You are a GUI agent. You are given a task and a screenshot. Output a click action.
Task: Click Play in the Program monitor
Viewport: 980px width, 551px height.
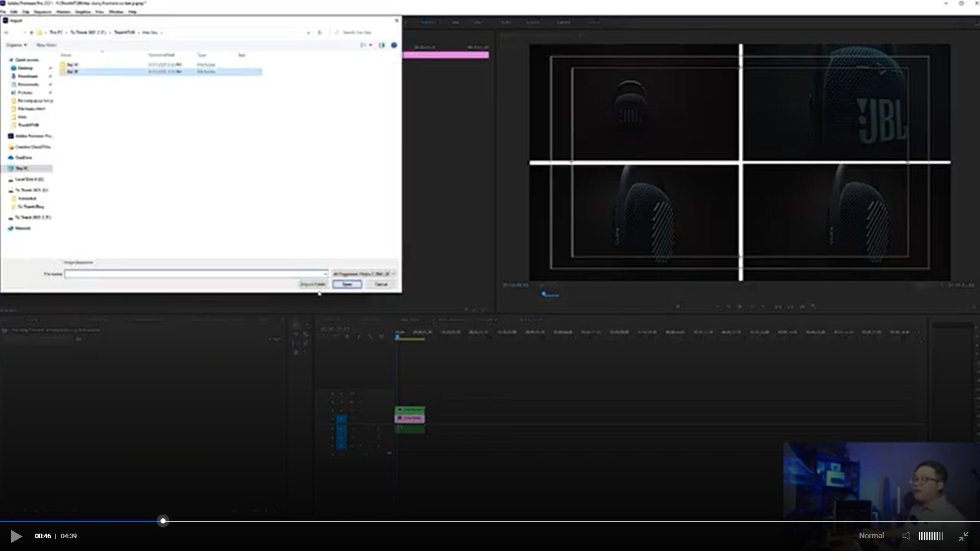pyautogui.click(x=740, y=307)
